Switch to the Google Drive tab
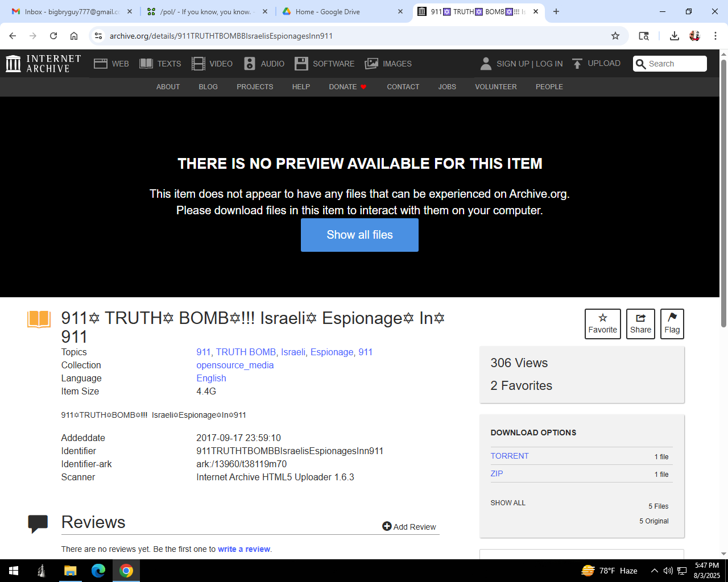This screenshot has height=582, width=728. point(343,11)
